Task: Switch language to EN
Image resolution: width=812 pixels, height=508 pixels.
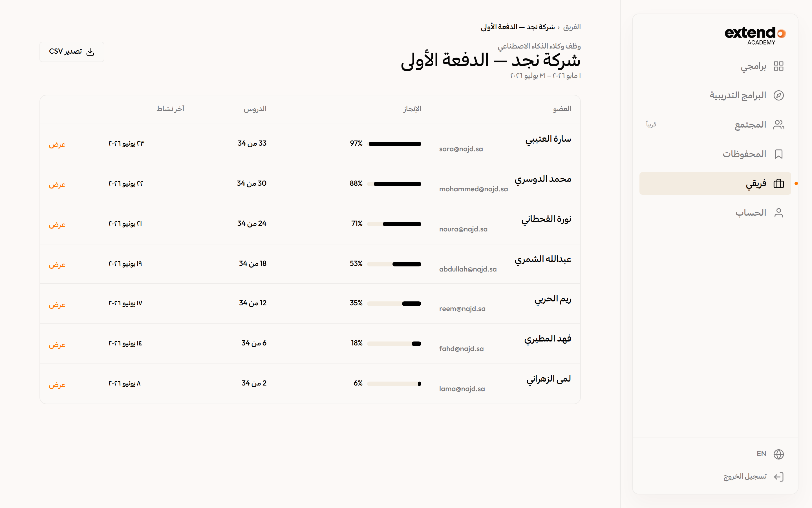Action: tap(761, 454)
